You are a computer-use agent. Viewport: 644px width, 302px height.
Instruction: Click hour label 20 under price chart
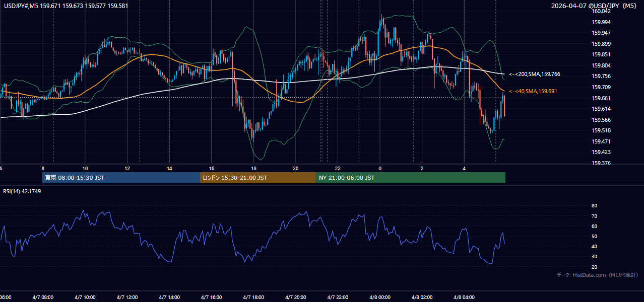tap(296, 168)
